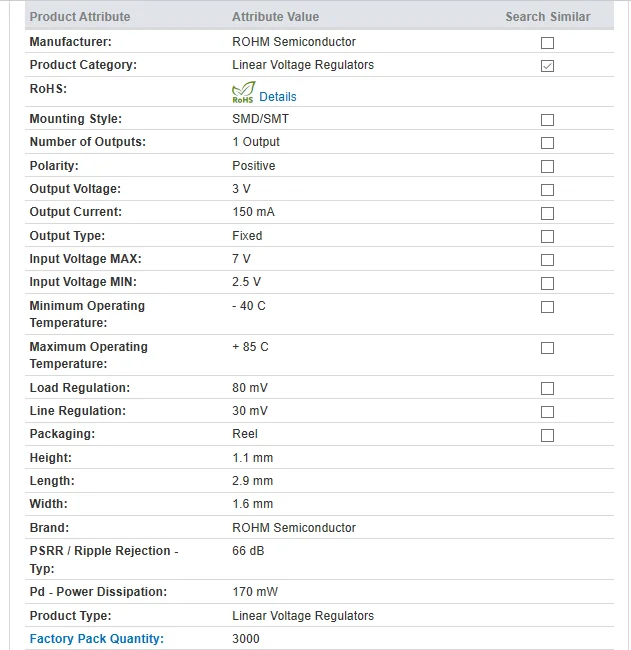
Task: Click the PSRR / Ripple Rejection label
Action: click(x=104, y=560)
